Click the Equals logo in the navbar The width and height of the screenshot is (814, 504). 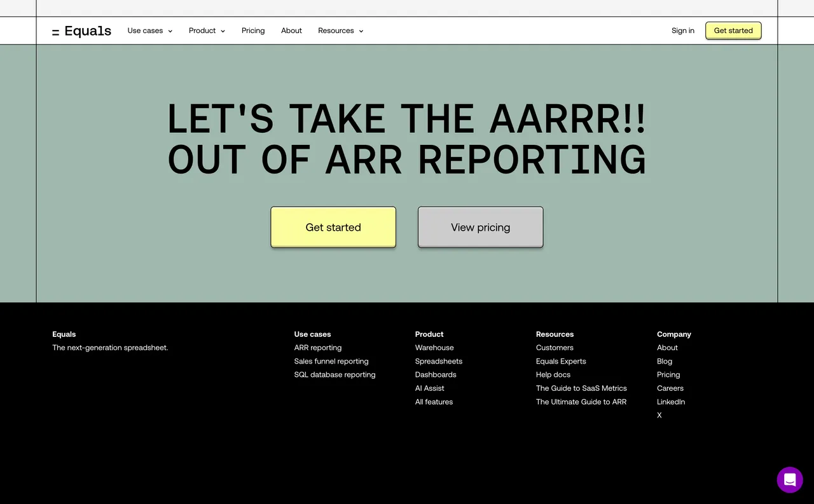click(x=81, y=31)
